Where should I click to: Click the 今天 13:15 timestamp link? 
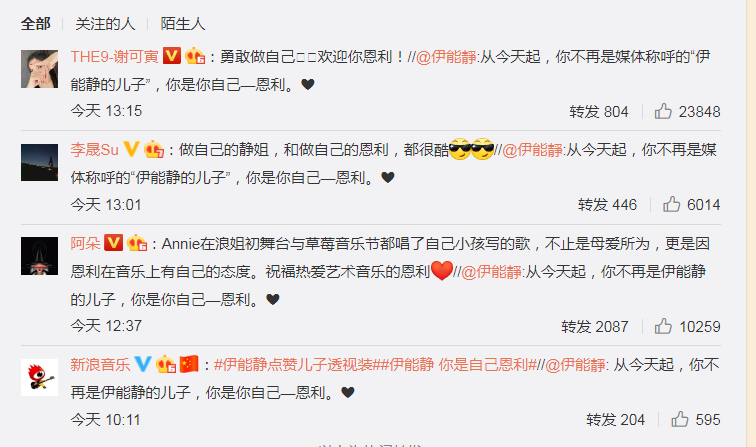pos(107,111)
